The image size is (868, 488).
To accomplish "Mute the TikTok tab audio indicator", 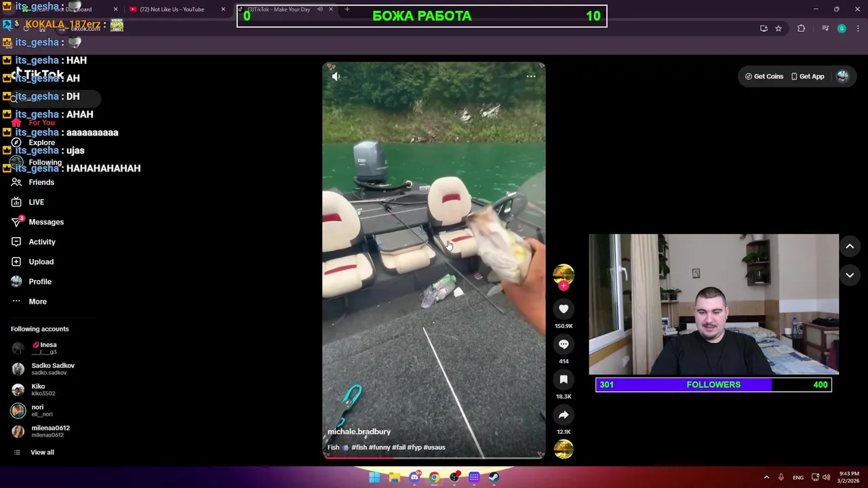I will coord(319,9).
